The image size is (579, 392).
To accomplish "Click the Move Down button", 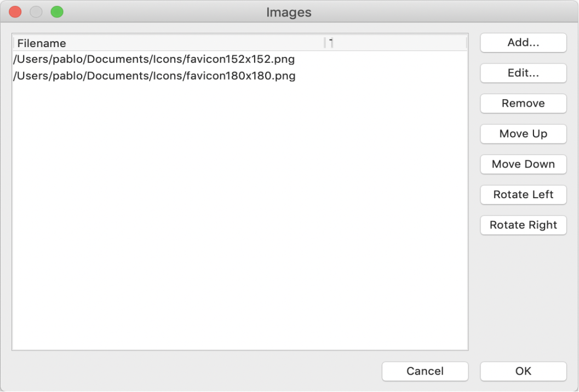I will (x=523, y=164).
